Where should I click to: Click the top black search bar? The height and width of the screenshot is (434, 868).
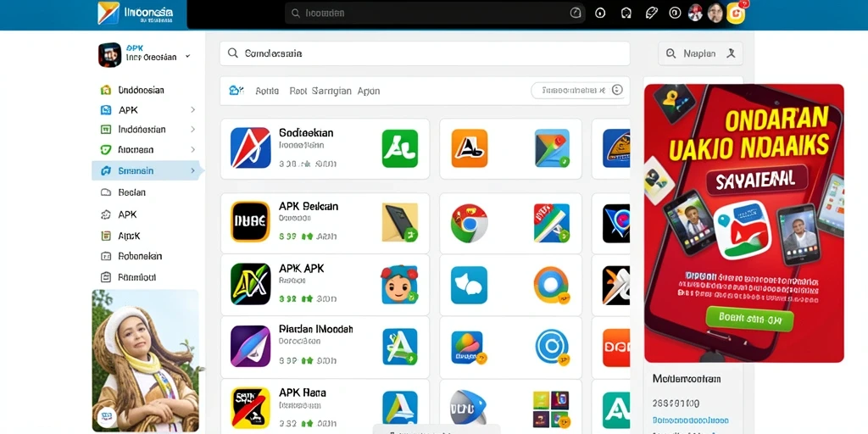(435, 13)
